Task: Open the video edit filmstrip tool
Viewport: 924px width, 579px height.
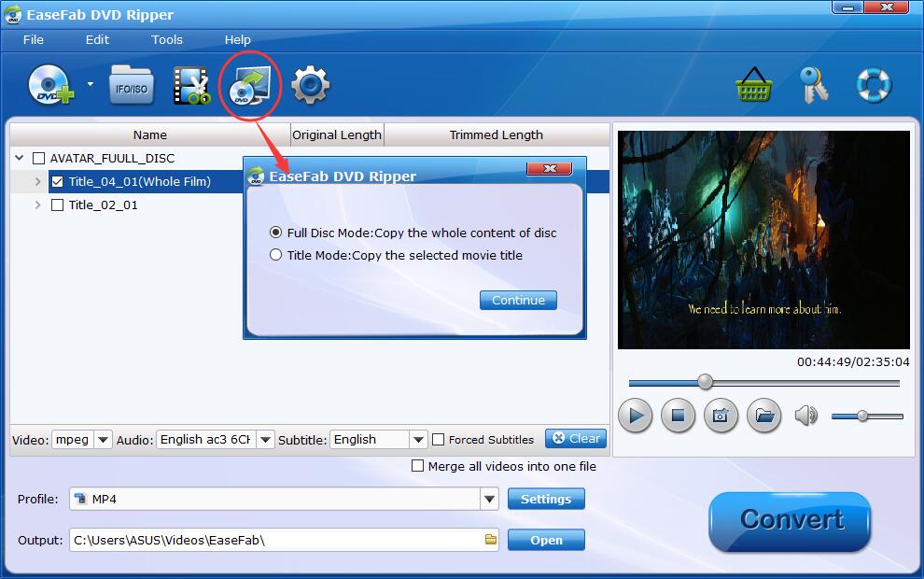Action: pyautogui.click(x=192, y=86)
